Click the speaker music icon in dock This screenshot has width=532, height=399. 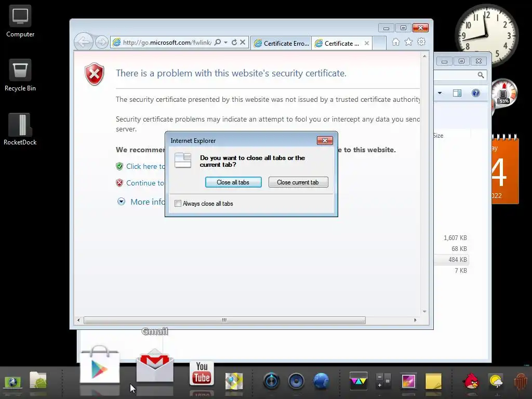[x=296, y=381]
